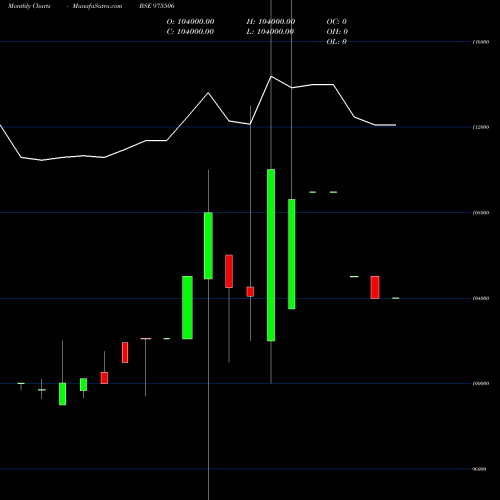The width and height of the screenshot is (500, 500).
Task: Click the "MunafaSutra.com" label
Action: [97, 6]
